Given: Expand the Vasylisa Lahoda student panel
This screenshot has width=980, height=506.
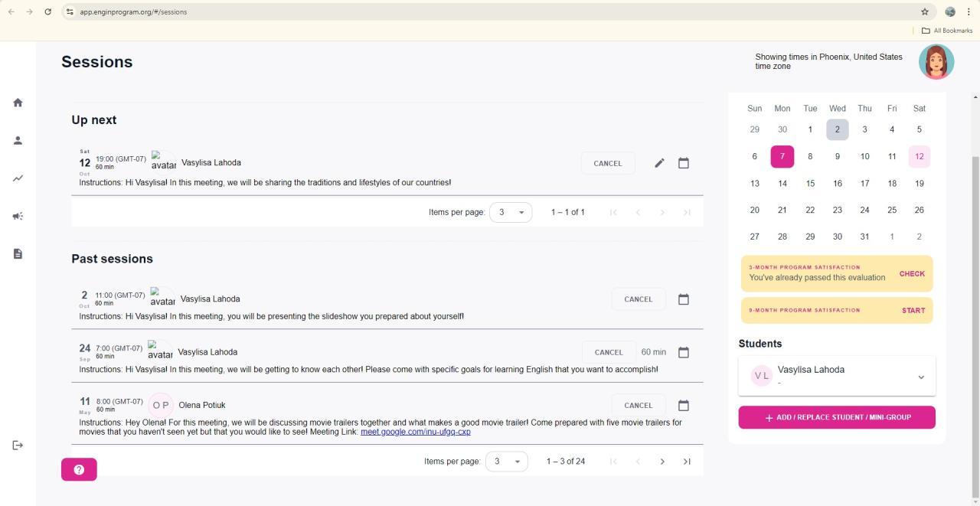Looking at the screenshot, I should pyautogui.click(x=921, y=377).
